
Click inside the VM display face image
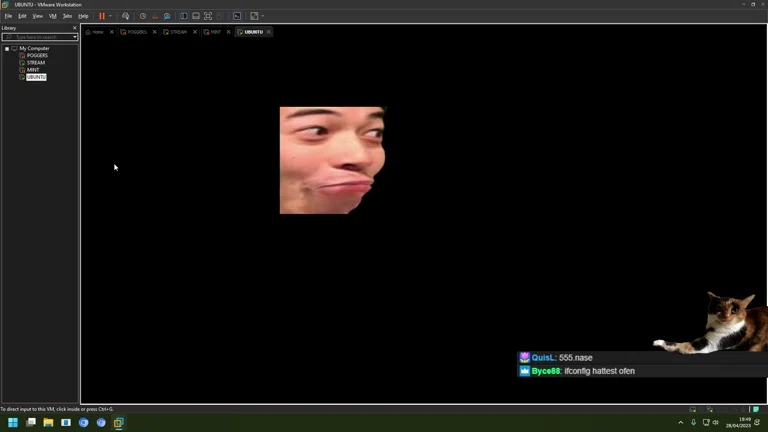(333, 160)
